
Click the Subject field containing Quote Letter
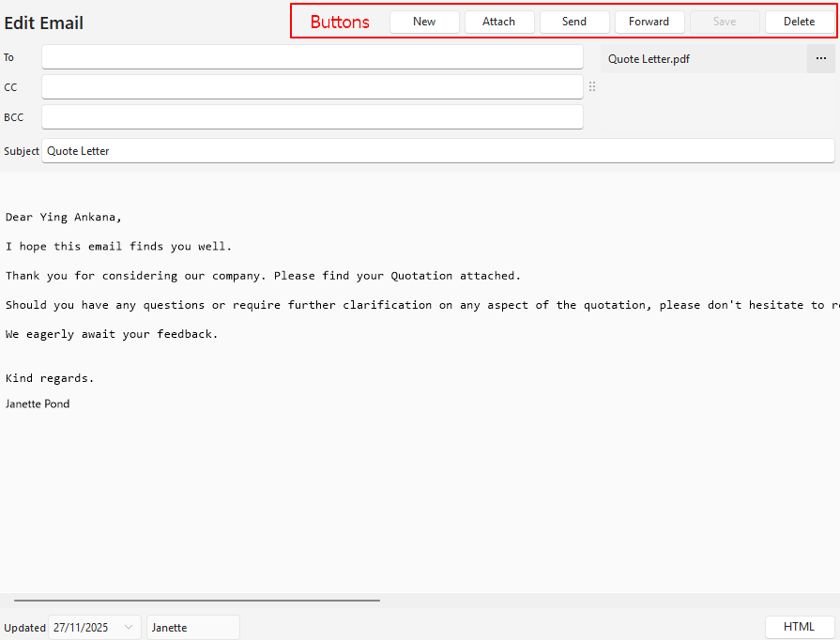(x=437, y=151)
